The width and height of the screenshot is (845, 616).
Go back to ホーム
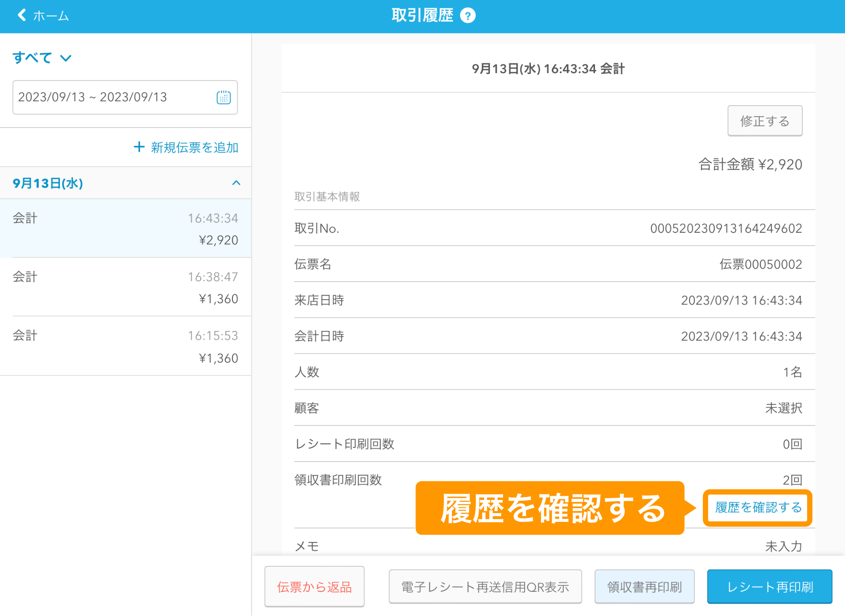[x=43, y=16]
